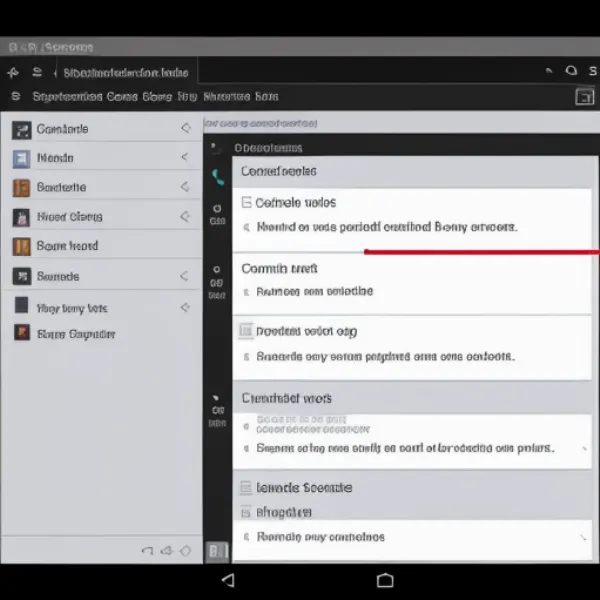Click the Yroy tway tots sidebar entry

(x=72, y=308)
